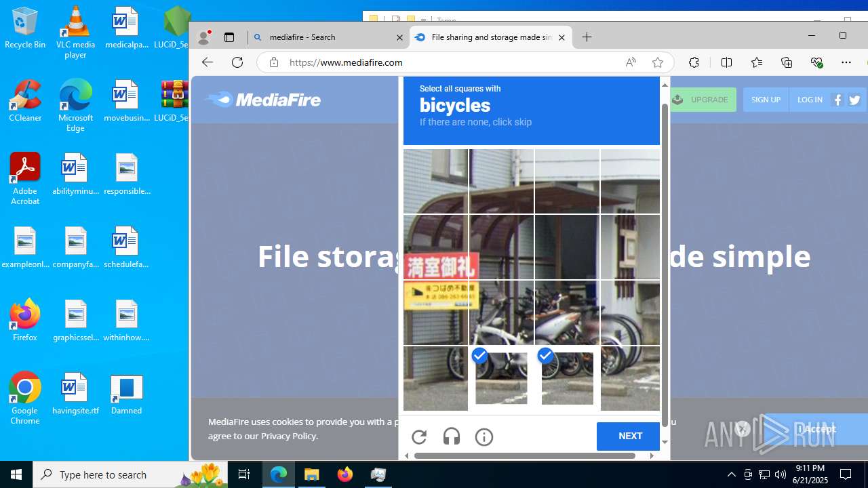
Task: Select the Firefox desktop shortcut
Action: tap(25, 320)
